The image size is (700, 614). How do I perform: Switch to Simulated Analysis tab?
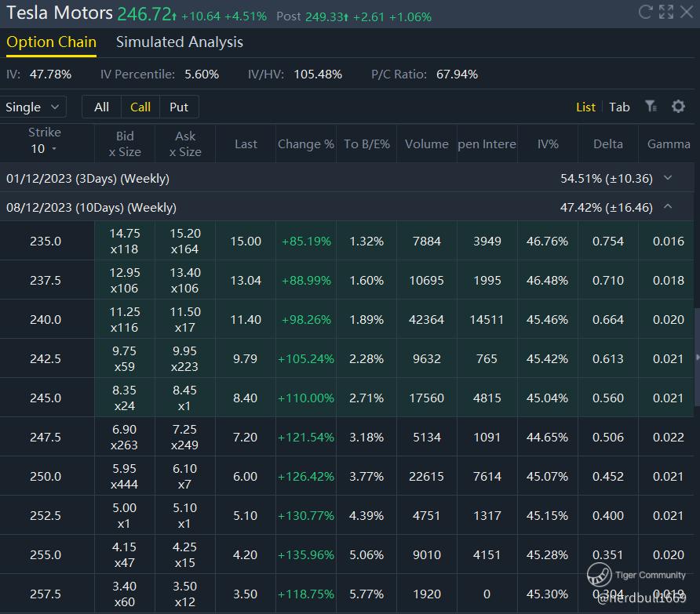180,42
